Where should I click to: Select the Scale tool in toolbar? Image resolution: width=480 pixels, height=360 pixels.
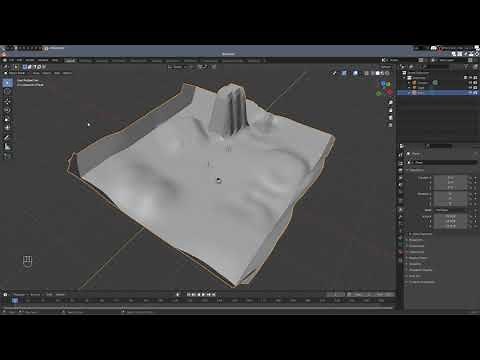7,119
